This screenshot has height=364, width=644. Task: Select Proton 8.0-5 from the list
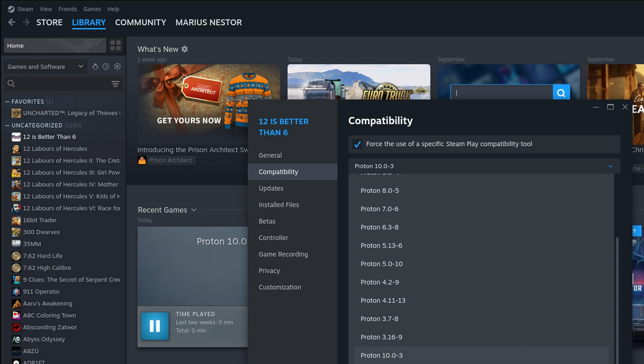coord(380,191)
